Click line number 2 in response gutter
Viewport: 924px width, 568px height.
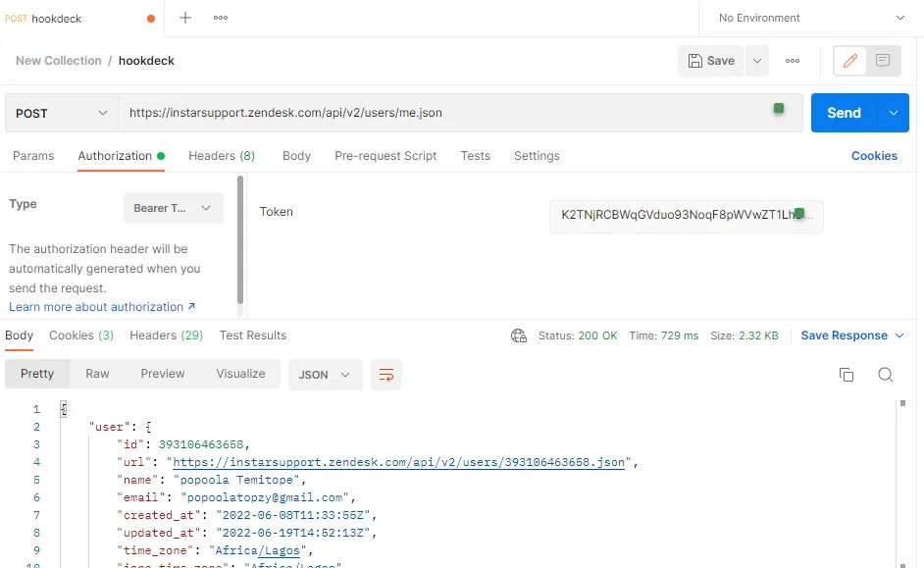[x=36, y=427]
